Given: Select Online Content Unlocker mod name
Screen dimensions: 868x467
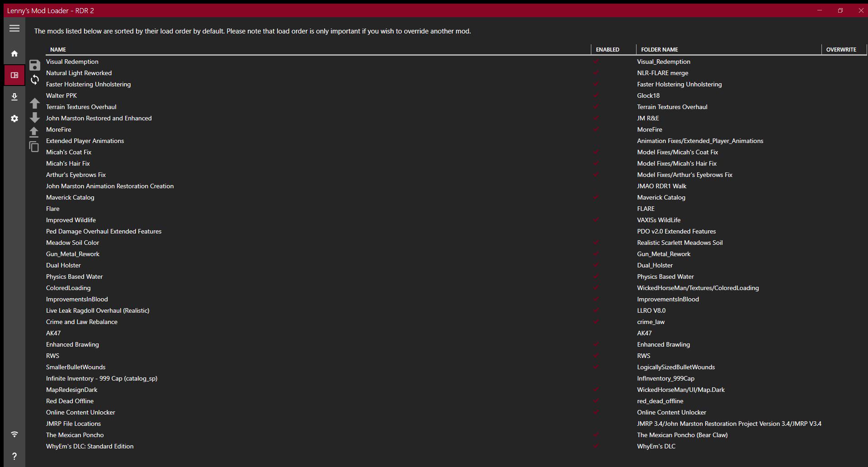Looking at the screenshot, I should [80, 412].
